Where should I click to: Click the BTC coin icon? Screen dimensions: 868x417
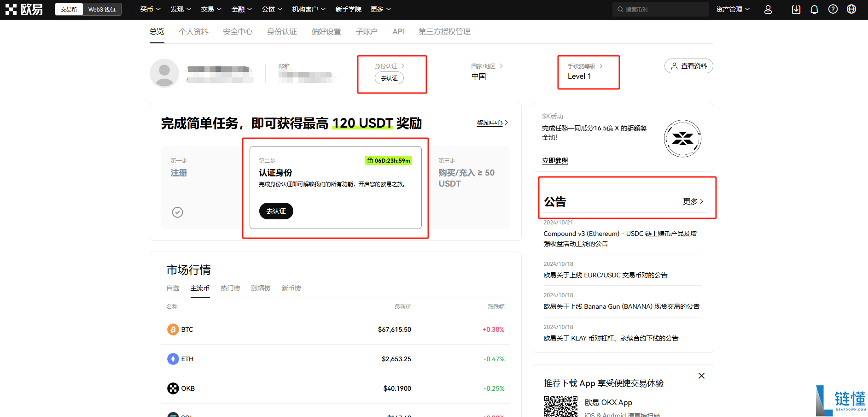[173, 329]
